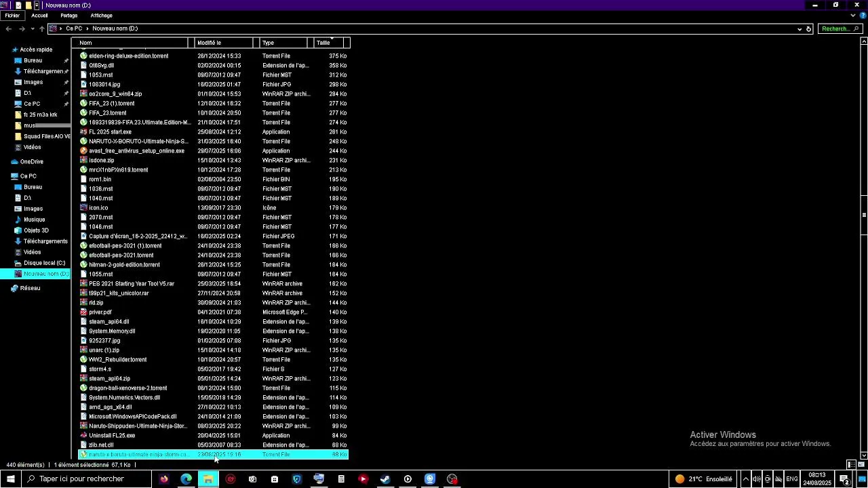Click the FL 2025 start.exe application icon

(x=83, y=132)
